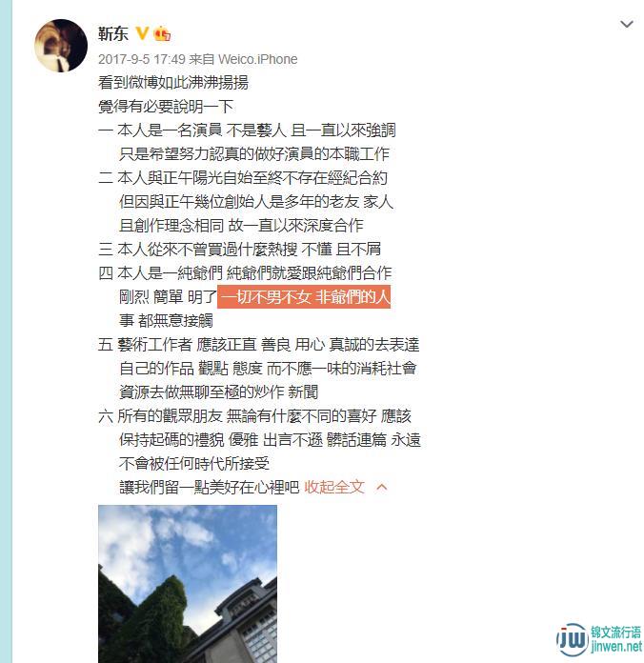This screenshot has width=644, height=663.
Task: Click the 靳东 username link
Action: (113, 34)
